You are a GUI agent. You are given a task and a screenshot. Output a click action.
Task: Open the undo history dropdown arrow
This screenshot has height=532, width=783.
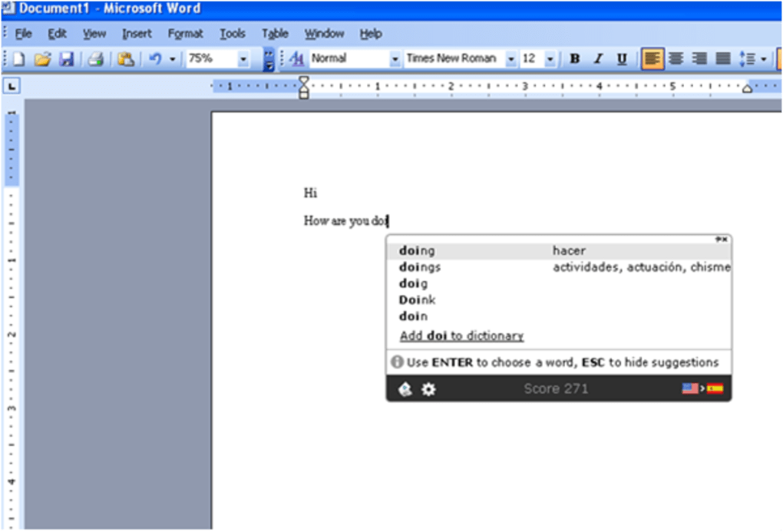172,59
